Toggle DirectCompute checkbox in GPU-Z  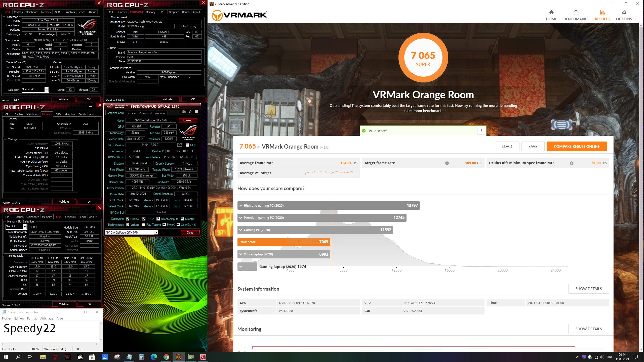point(158,219)
